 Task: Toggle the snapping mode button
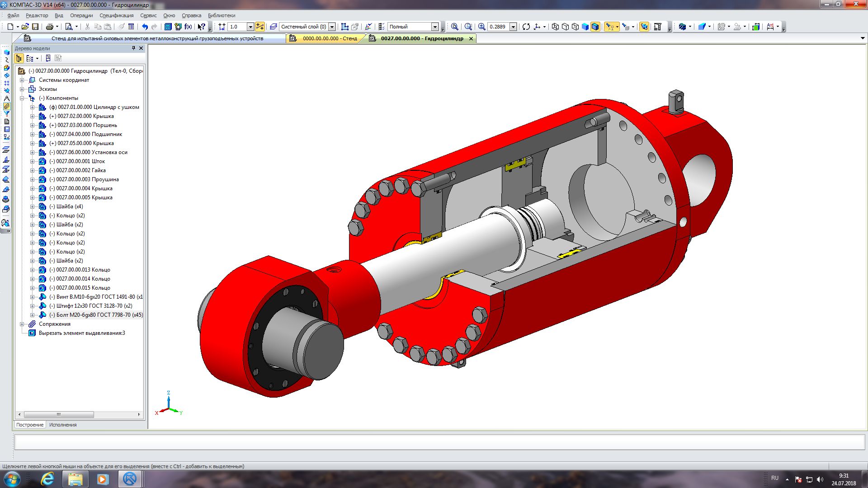[x=259, y=27]
